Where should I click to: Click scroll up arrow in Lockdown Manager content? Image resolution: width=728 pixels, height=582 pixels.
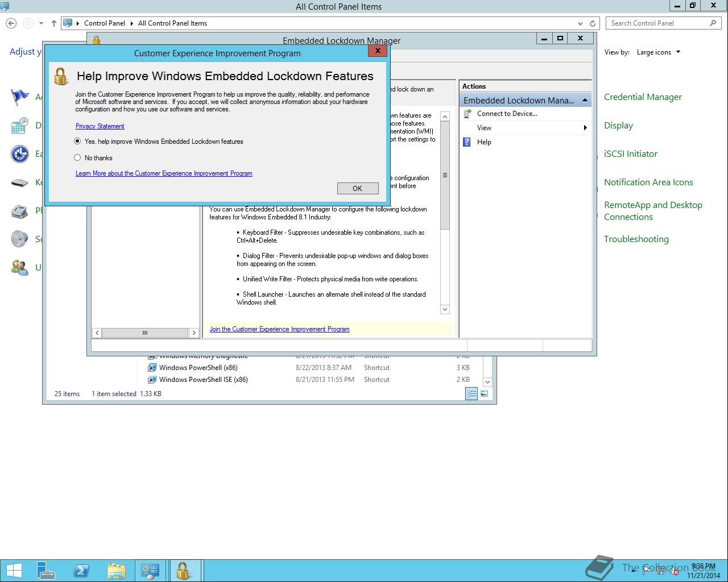tap(445, 117)
